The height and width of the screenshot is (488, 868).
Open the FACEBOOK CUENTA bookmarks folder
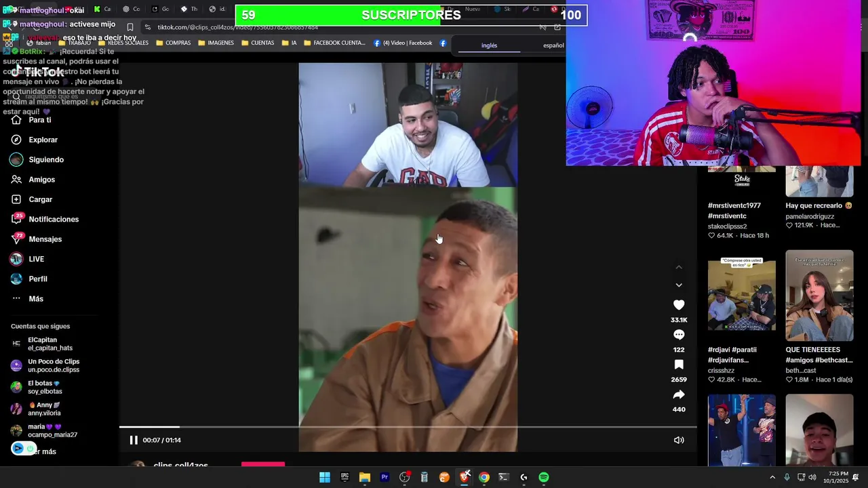pos(334,43)
